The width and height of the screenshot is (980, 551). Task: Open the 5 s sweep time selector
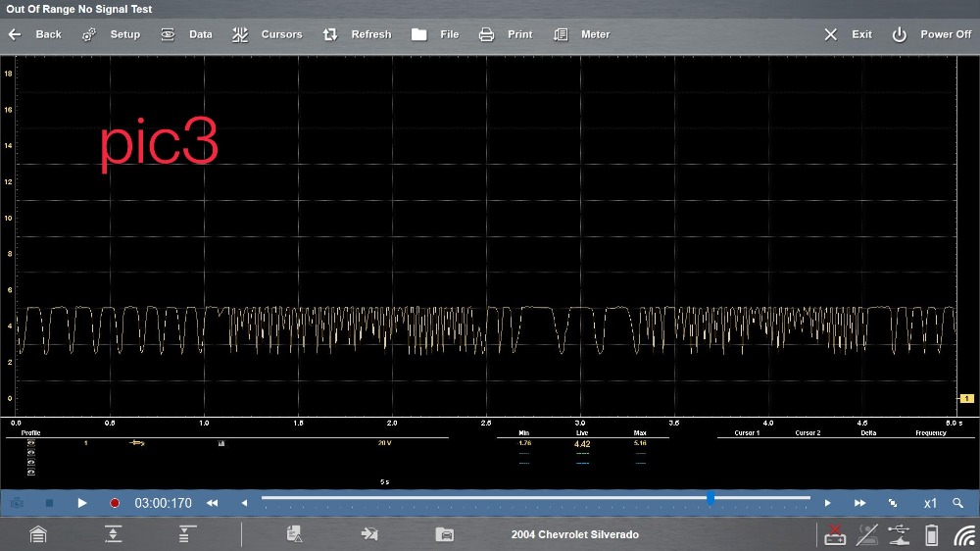pos(384,482)
